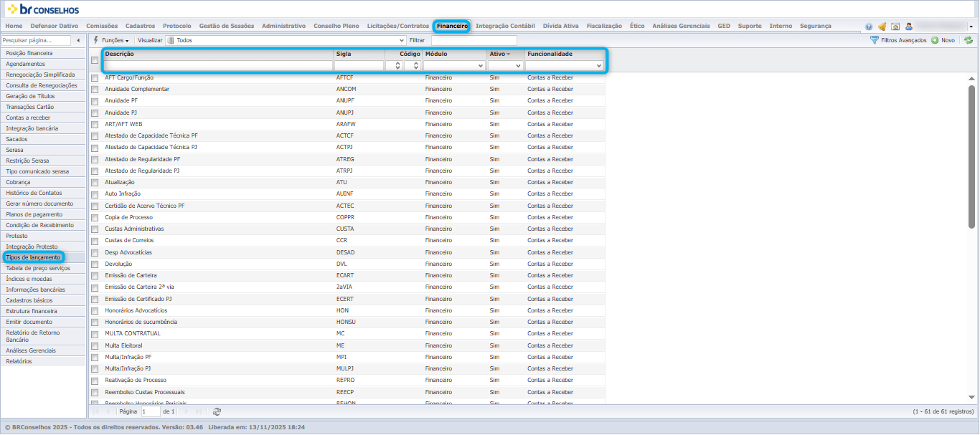
Task: Click the yellow notification bell icon
Action: (882, 27)
